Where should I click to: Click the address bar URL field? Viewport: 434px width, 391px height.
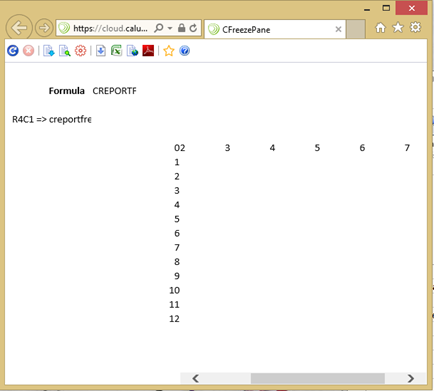click(110, 28)
